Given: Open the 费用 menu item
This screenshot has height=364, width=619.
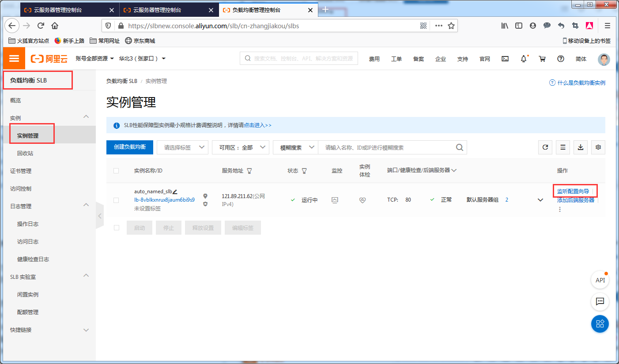Looking at the screenshot, I should [x=374, y=58].
